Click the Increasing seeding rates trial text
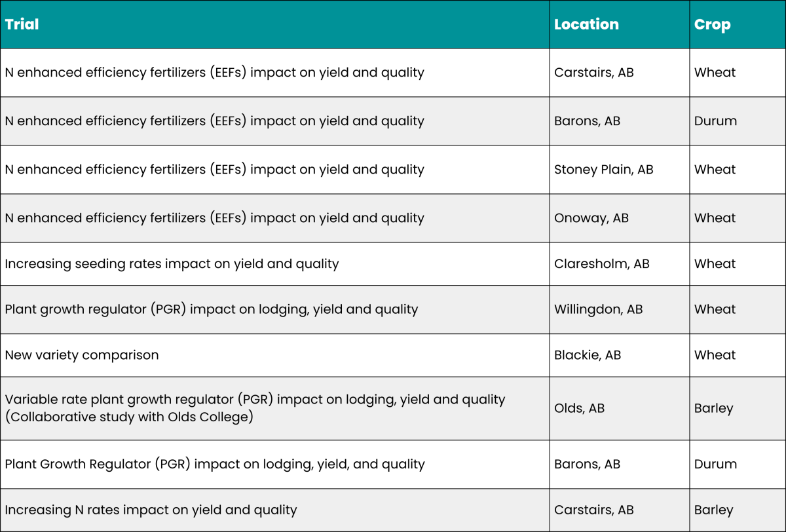 point(172,264)
